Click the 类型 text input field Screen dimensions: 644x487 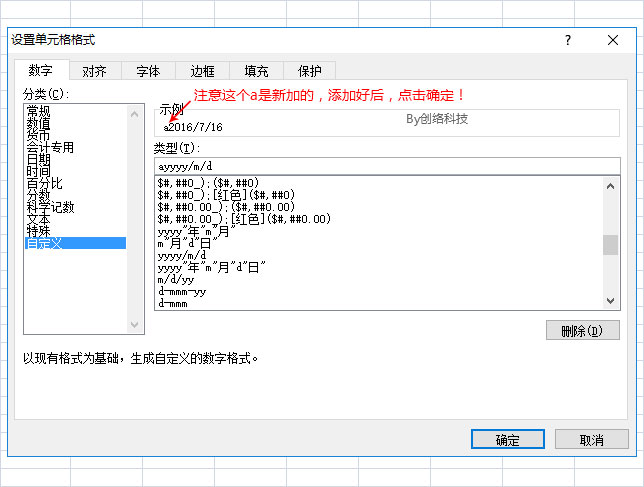[387, 166]
